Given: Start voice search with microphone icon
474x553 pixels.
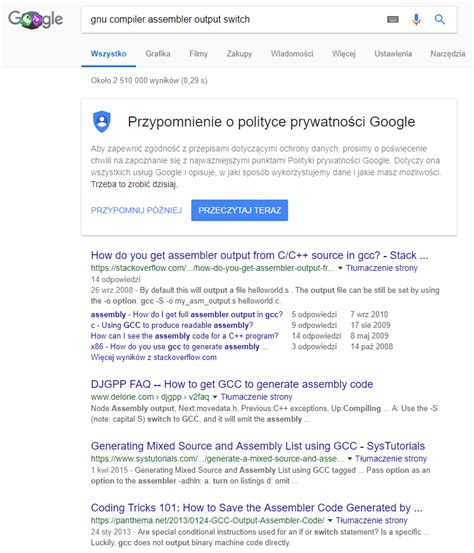Looking at the screenshot, I should [416, 19].
